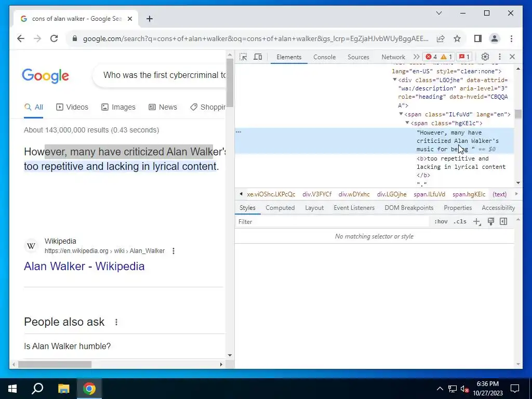This screenshot has height=399, width=532.
Task: Click the Google search box
Action: point(159,75)
